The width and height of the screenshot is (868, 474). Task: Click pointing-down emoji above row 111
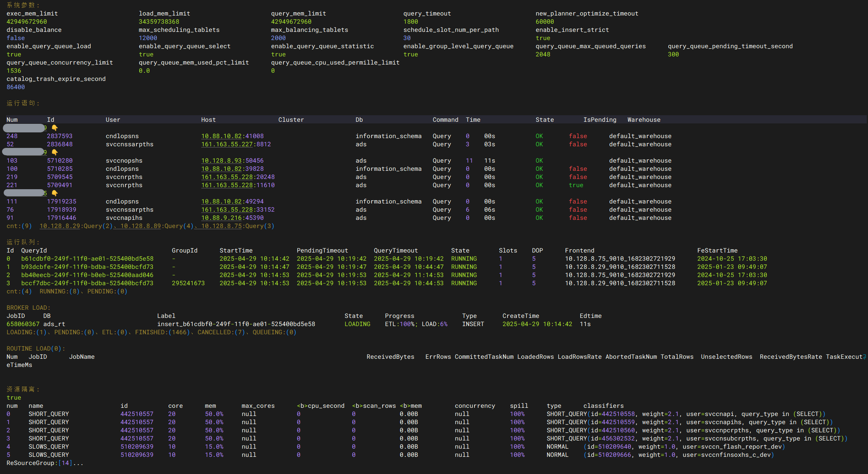pyautogui.click(x=55, y=193)
